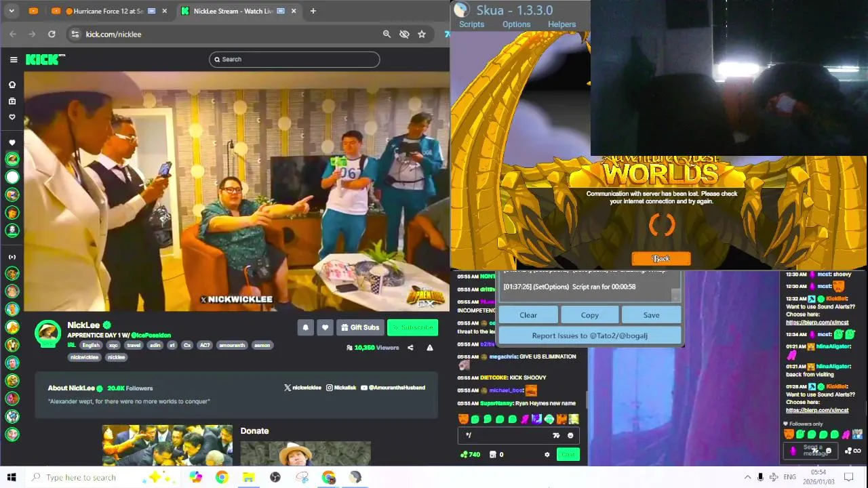Open File Explorer from the taskbar
868x488 pixels.
point(248,477)
